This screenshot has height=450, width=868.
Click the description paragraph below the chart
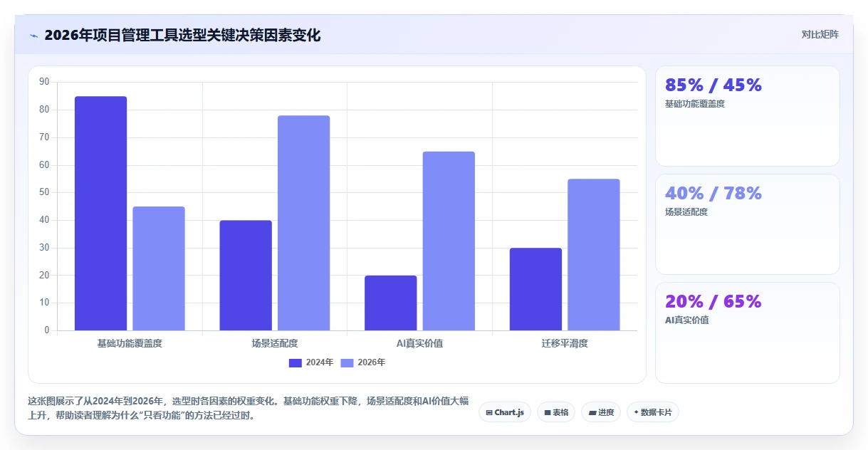pyautogui.click(x=248, y=409)
